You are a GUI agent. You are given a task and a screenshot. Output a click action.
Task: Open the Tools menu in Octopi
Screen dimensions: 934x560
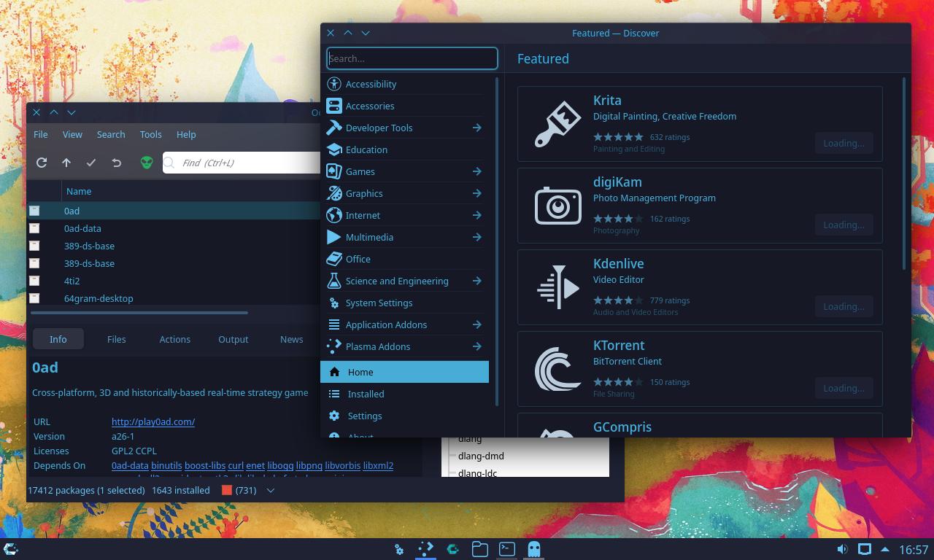tap(150, 134)
